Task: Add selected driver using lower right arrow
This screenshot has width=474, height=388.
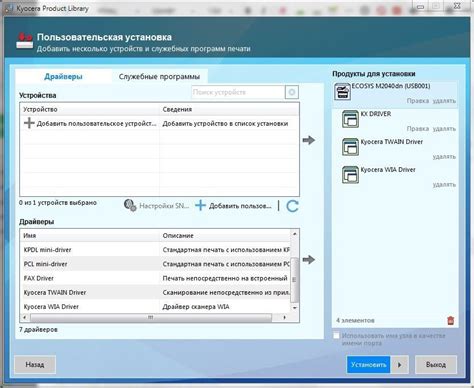Action: coord(309,259)
